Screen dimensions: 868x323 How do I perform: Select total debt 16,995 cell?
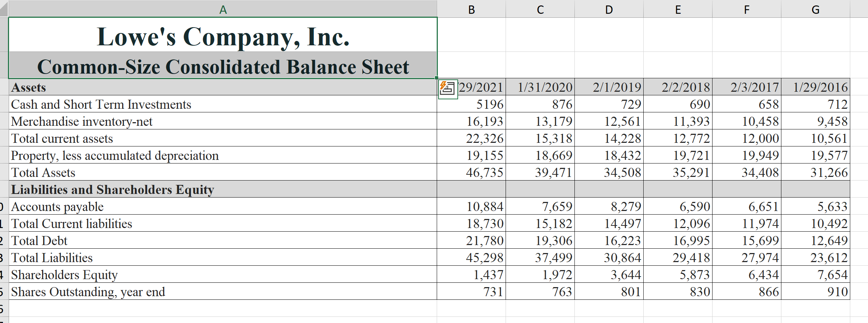click(678, 240)
